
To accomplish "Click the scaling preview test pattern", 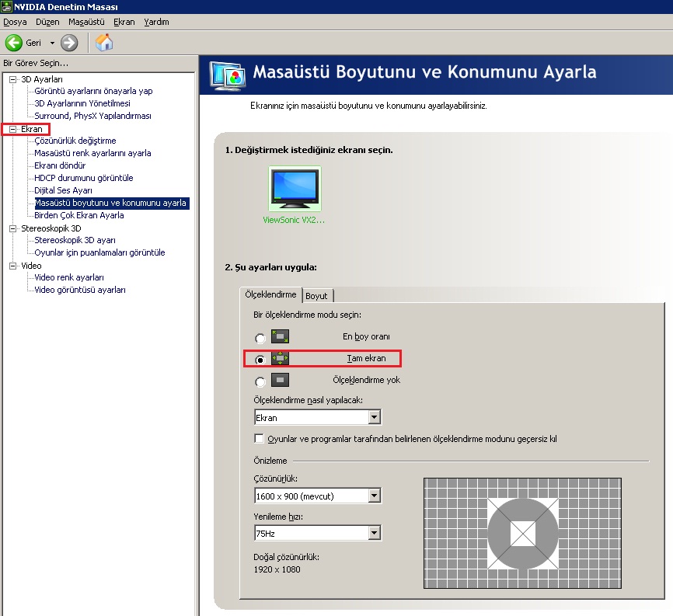I will (522, 533).
